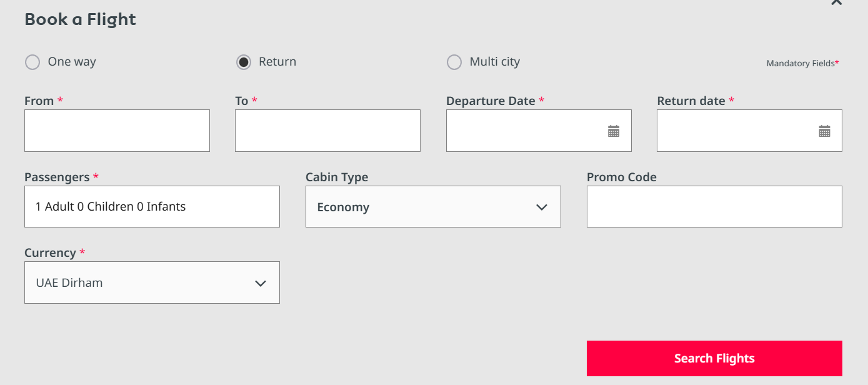The height and width of the screenshot is (385, 868).
Task: Click the Promo Code input field
Action: 714,207
